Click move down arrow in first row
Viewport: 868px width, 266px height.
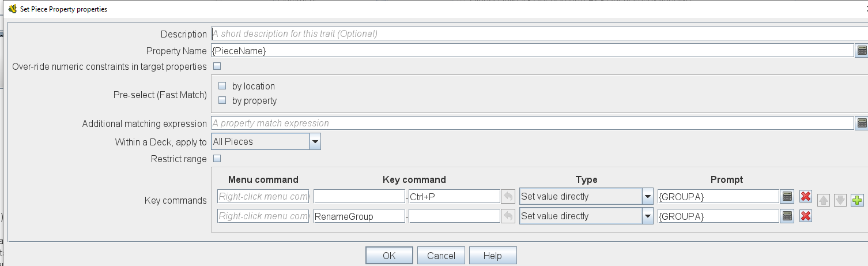pos(840,201)
